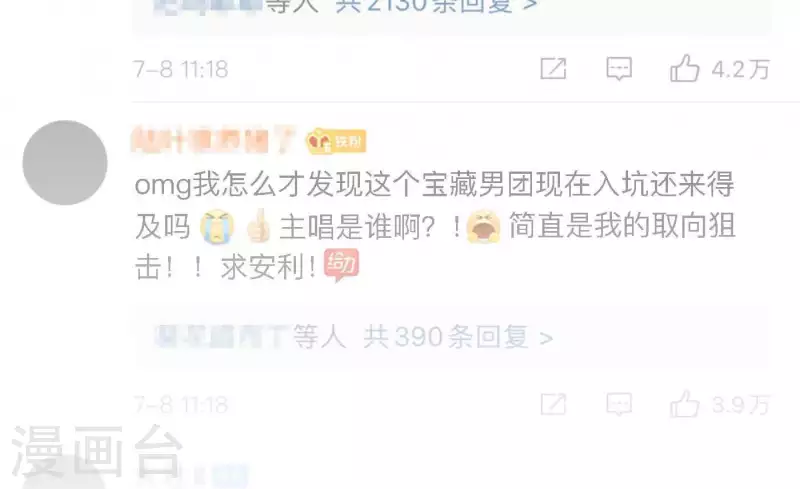The height and width of the screenshot is (489, 800).
Task: Open blurred replier name before 等人 in 390 box
Action: 220,337
